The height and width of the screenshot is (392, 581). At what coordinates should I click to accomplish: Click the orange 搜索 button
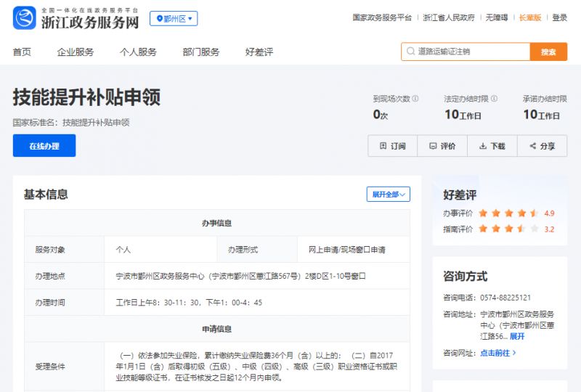click(x=548, y=52)
